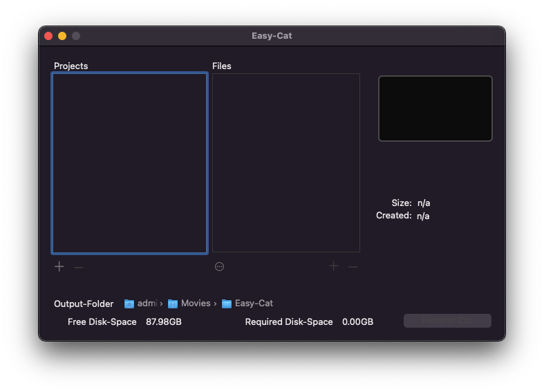The width and height of the screenshot is (544, 392).
Task: Minimize the Easy-Cat window
Action: tap(62, 36)
